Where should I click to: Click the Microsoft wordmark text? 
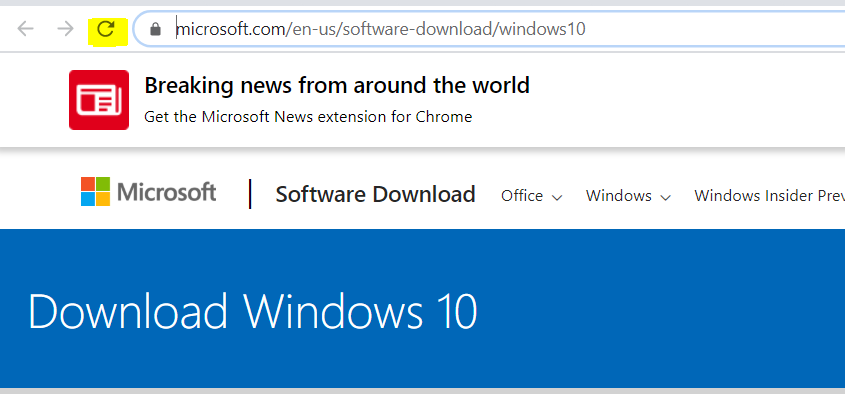pos(167,192)
